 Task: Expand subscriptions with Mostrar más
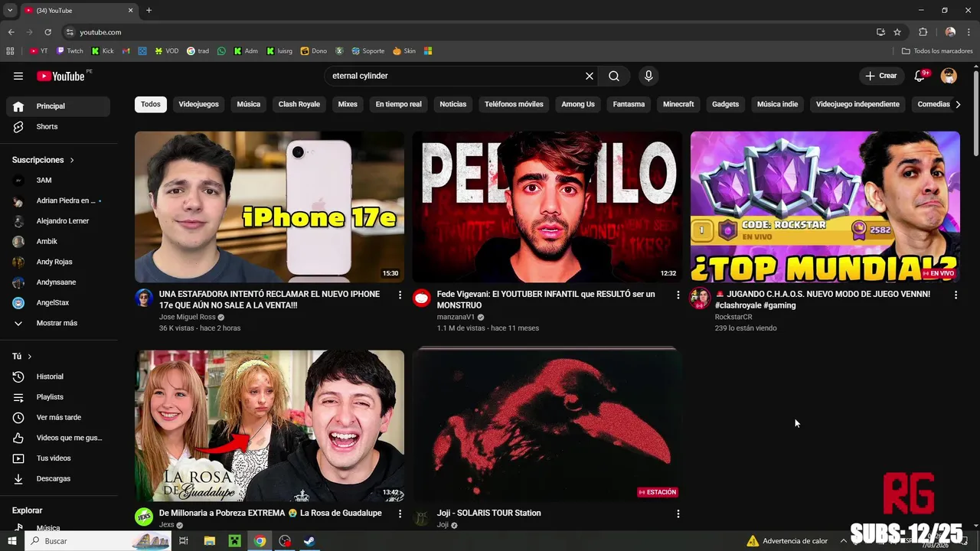coord(58,323)
